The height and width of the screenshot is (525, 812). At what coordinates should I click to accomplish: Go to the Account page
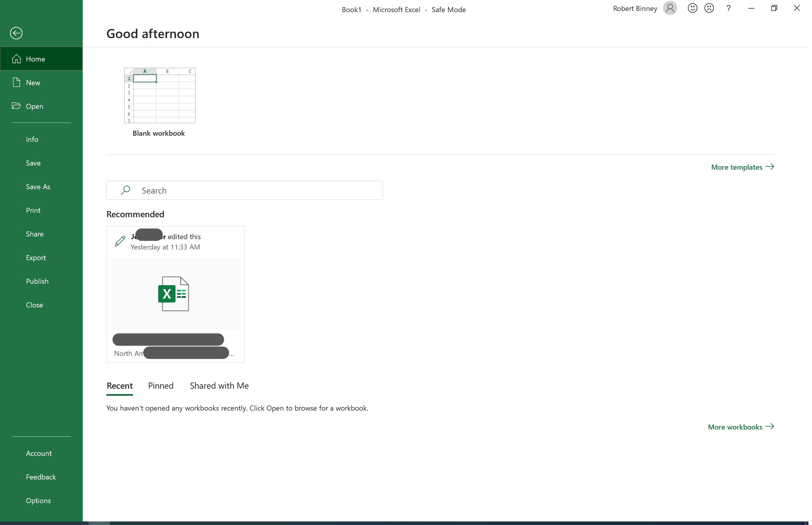(x=38, y=453)
